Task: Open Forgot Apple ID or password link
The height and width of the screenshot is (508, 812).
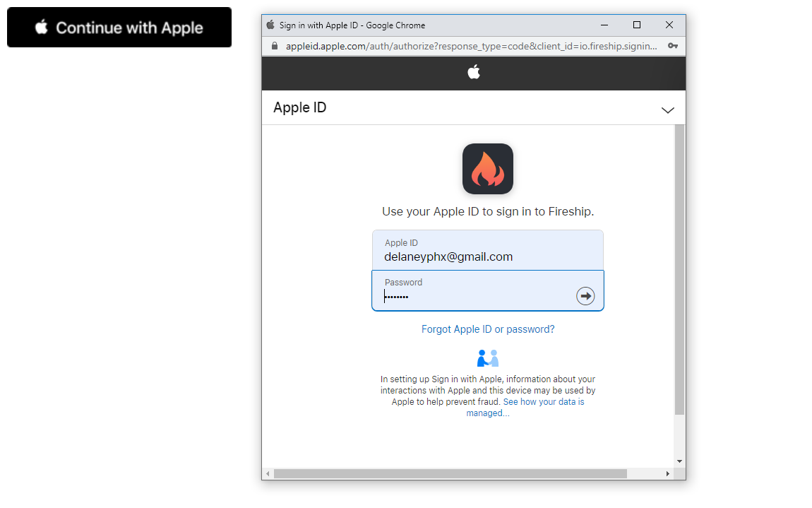Action: pos(487,329)
